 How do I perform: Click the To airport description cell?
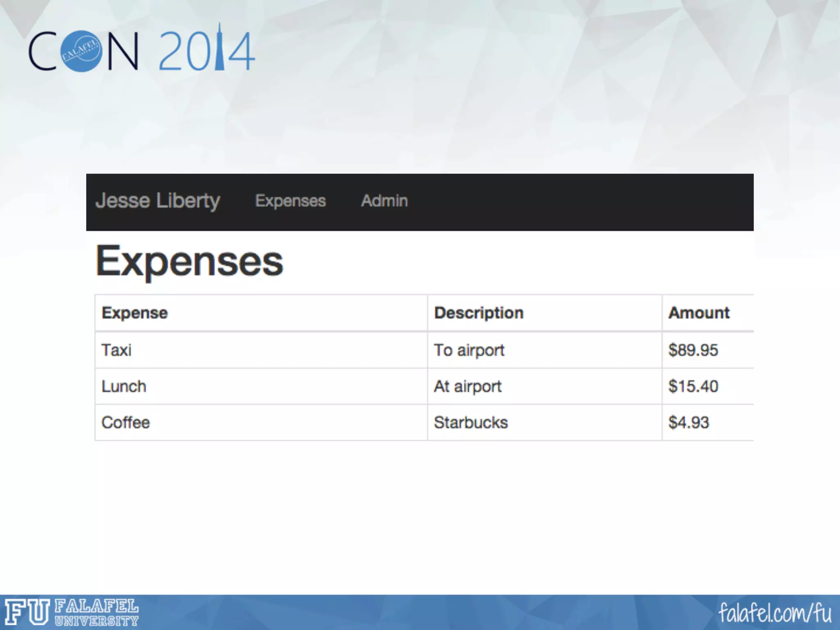(x=469, y=350)
